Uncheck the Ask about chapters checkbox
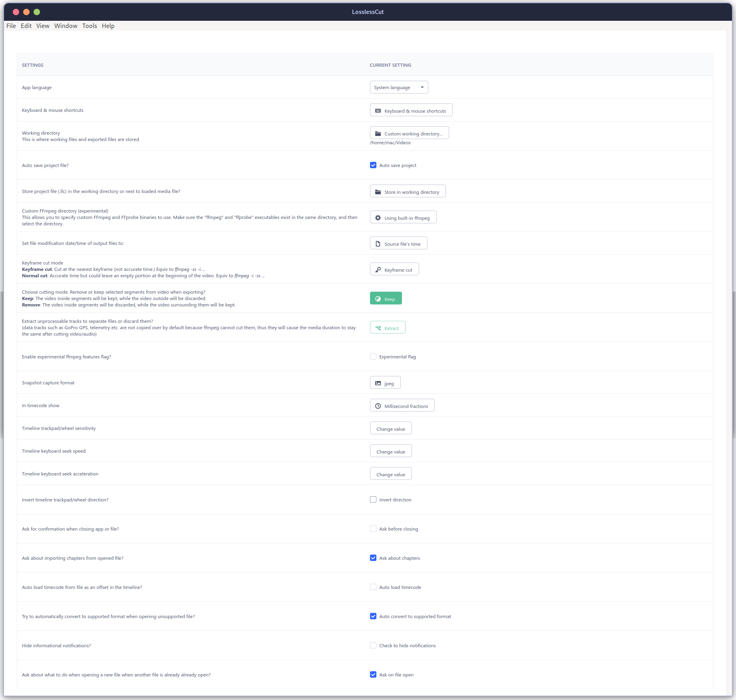This screenshot has width=736, height=700. (373, 558)
